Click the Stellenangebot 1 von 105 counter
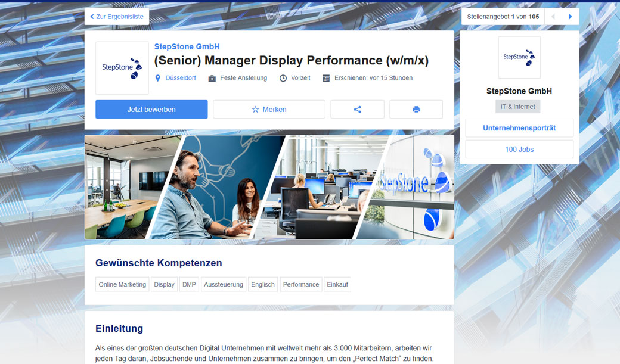The image size is (620, 364). [x=503, y=17]
